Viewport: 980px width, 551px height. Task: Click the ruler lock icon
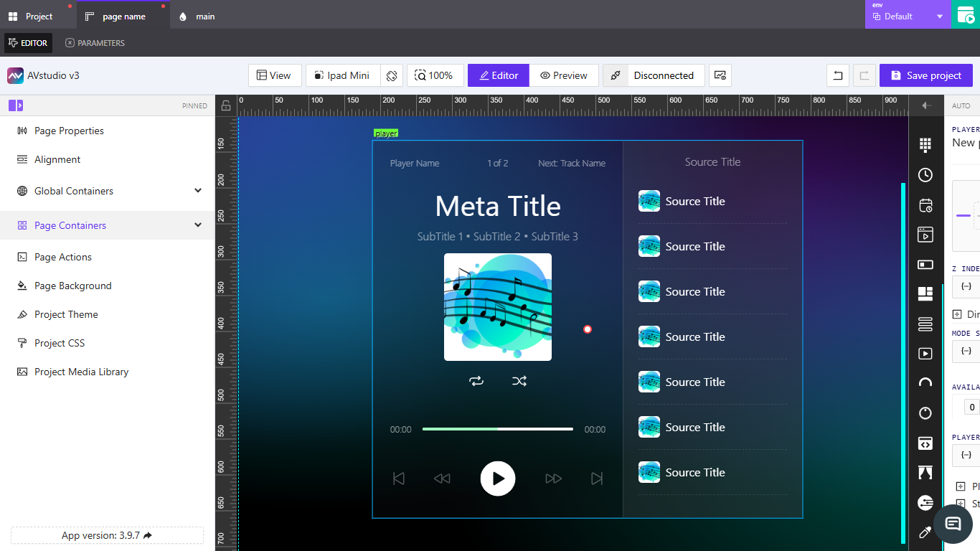226,106
